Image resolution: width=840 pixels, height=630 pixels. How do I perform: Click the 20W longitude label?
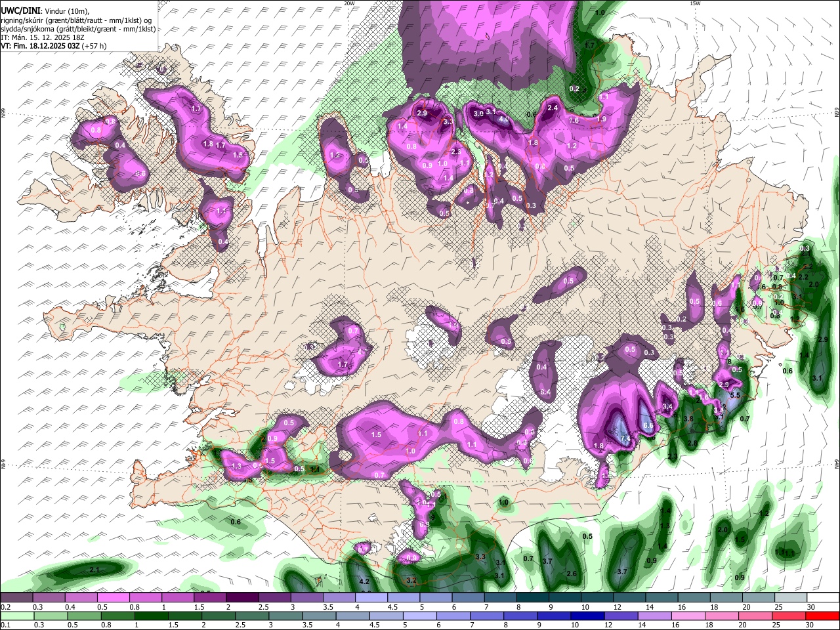(349, 3)
